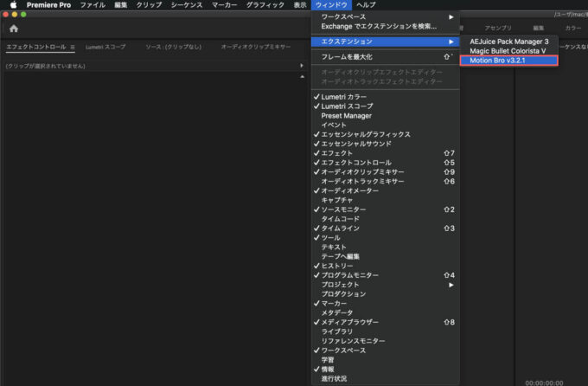Collapse the upward triangle in Effect Controls
The height and width of the screenshot is (386, 588).
(303, 77)
